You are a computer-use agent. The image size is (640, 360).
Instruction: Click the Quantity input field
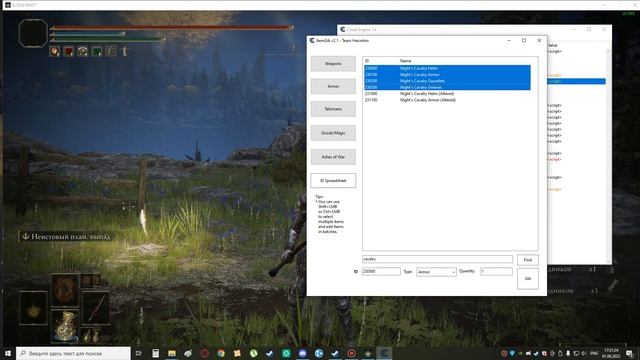coord(496,271)
